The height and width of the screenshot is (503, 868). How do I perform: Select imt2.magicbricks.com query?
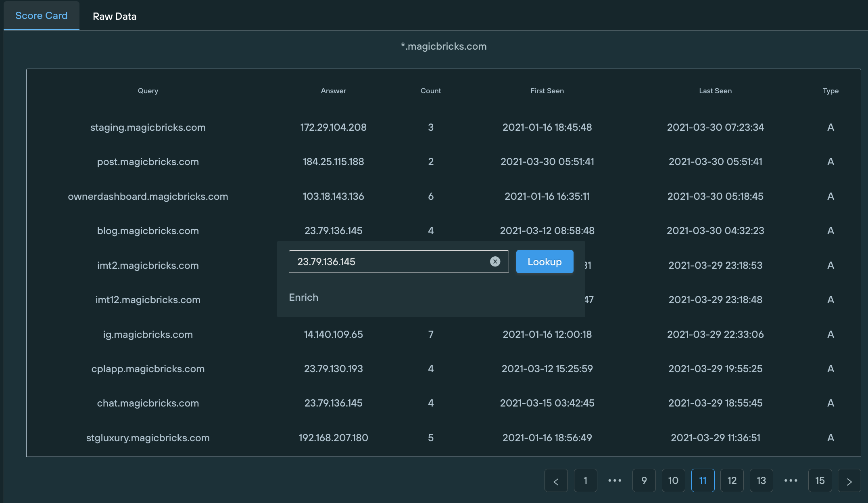point(148,266)
